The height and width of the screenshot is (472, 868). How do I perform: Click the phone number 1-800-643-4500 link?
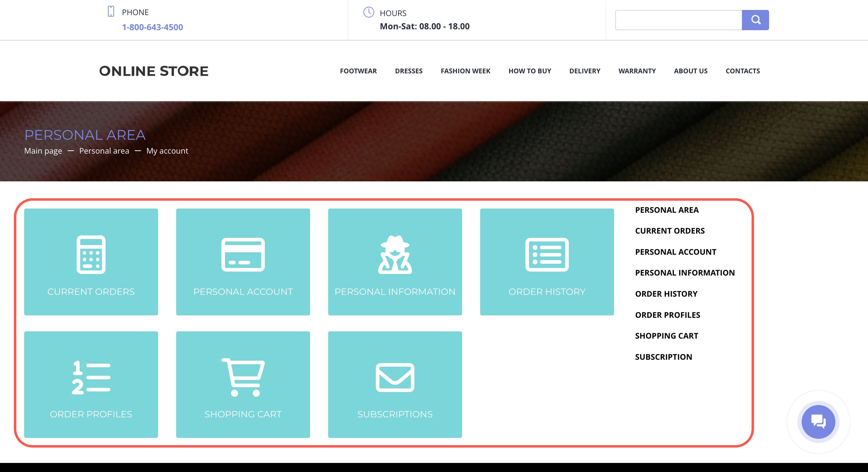152,27
